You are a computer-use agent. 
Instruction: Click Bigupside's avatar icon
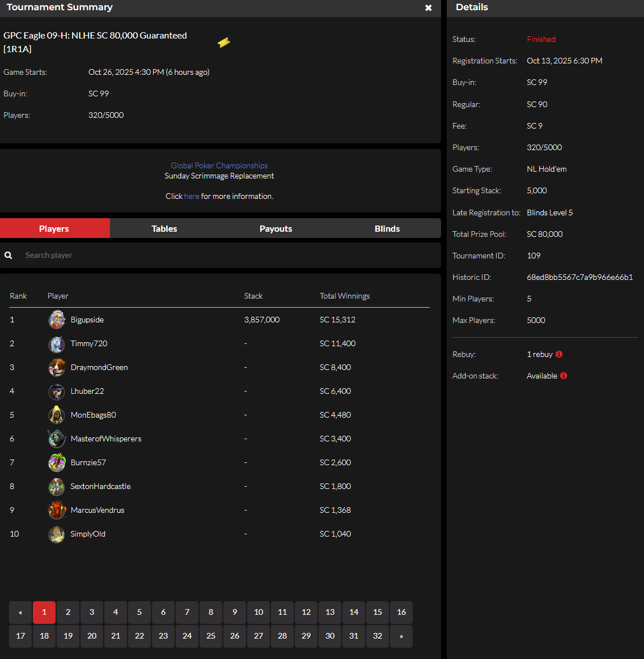click(x=56, y=319)
